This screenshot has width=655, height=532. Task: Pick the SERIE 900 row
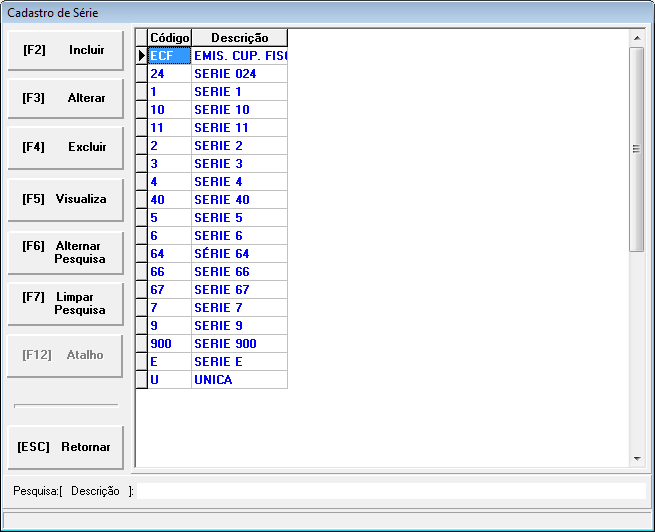click(x=239, y=344)
